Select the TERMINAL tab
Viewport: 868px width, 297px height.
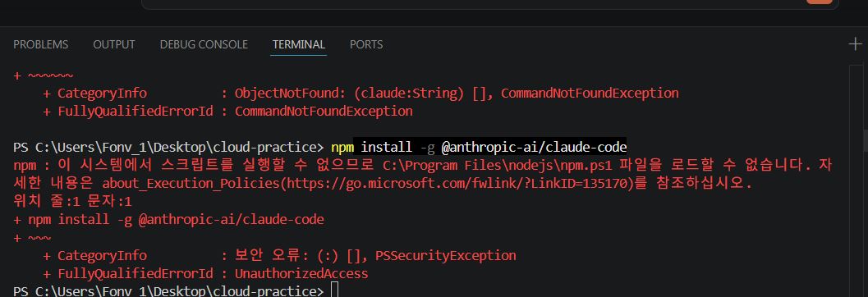pyautogui.click(x=299, y=44)
